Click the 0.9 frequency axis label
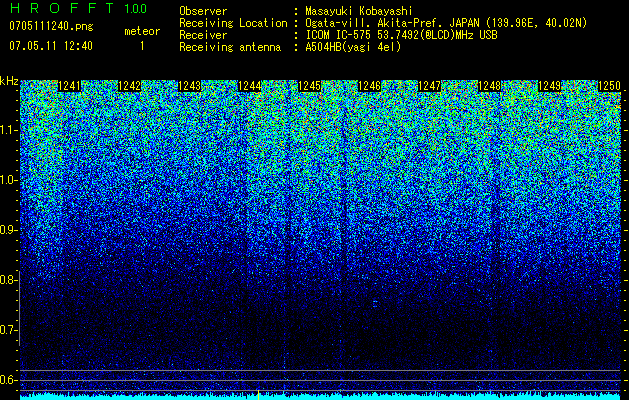The image size is (629, 400). pyautogui.click(x=8, y=230)
